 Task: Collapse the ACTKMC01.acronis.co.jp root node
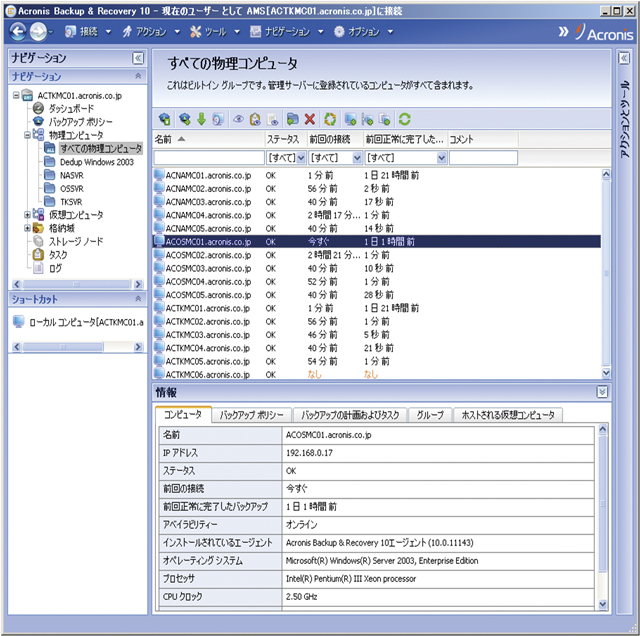coord(16,96)
